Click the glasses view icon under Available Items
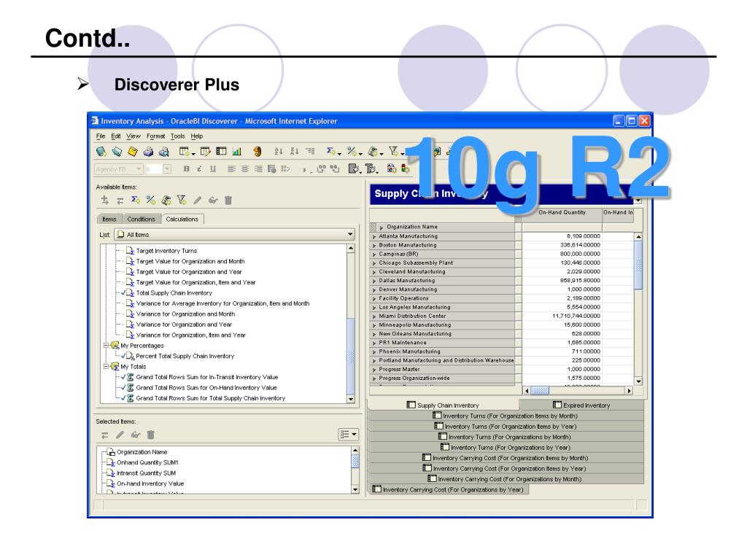Screen dimensions: 747x560 (x=212, y=201)
